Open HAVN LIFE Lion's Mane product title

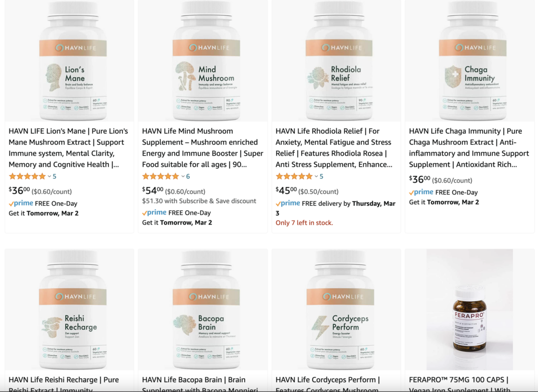[x=68, y=147]
